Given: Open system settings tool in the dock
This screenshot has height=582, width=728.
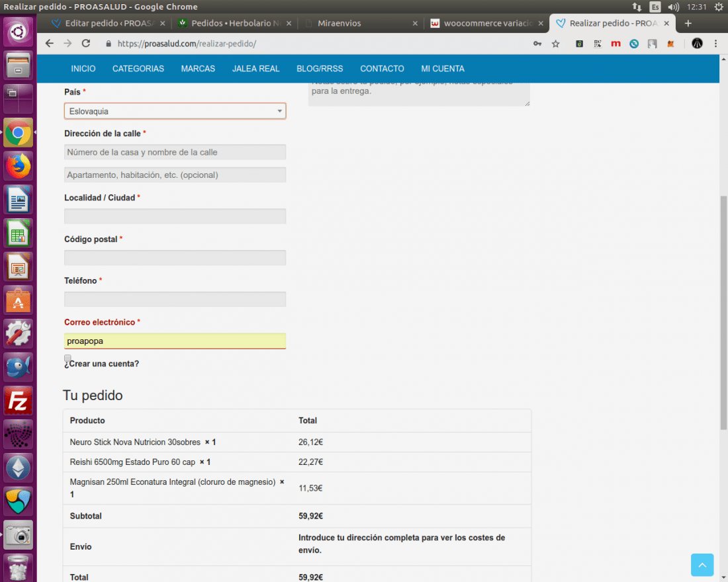Looking at the screenshot, I should tap(18, 334).
